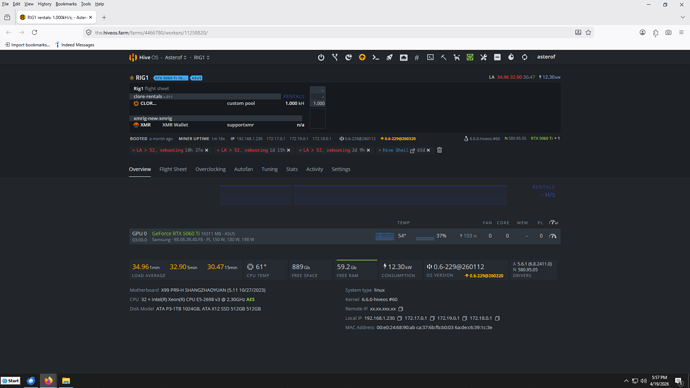Click the circular refresh icon near asterof
The width and height of the screenshot is (690, 388).
coord(525,57)
